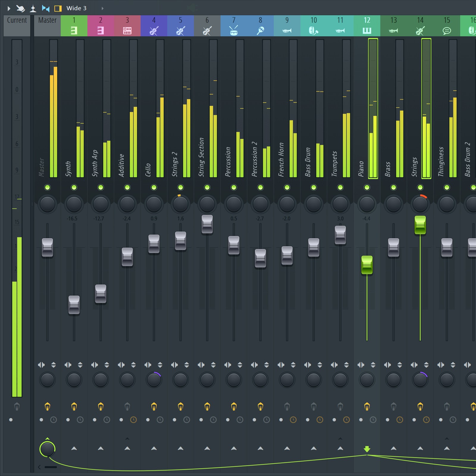The image size is (476, 476).
Task: Open the arrow next to the Wide 3 label
Action: click(102, 9)
